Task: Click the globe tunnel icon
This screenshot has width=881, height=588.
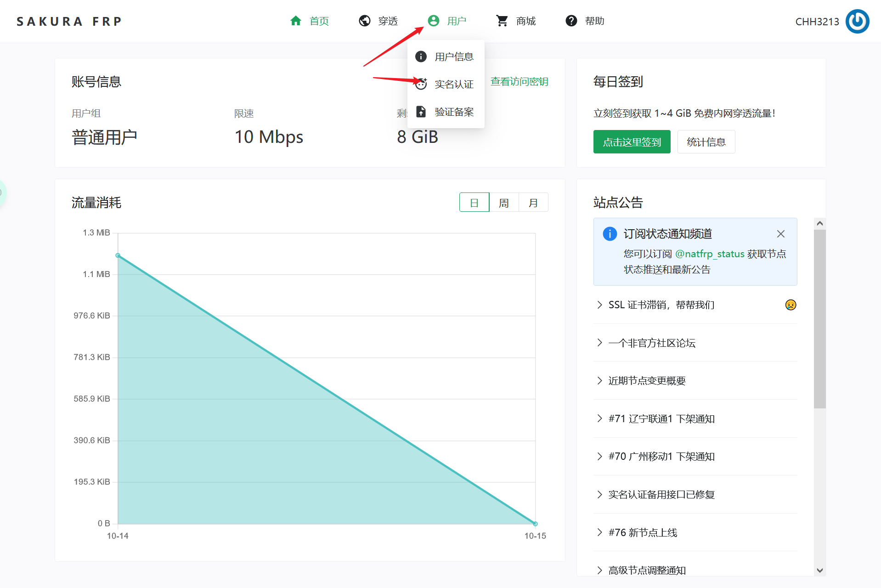Action: tap(365, 21)
